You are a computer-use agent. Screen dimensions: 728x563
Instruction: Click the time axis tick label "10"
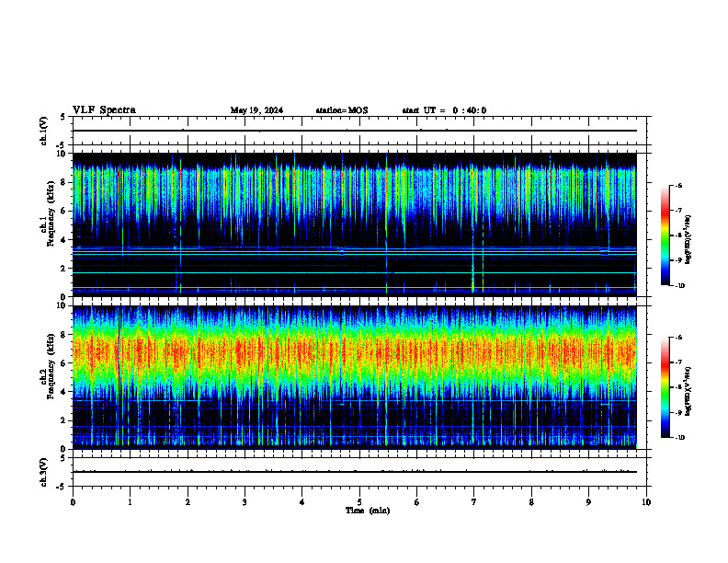[646, 502]
